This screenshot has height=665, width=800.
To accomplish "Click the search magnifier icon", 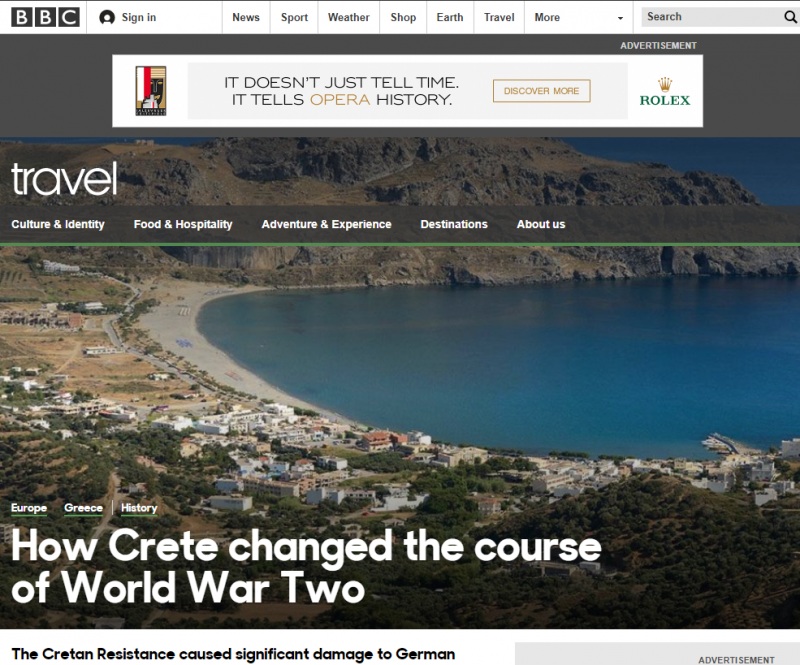I will point(790,17).
